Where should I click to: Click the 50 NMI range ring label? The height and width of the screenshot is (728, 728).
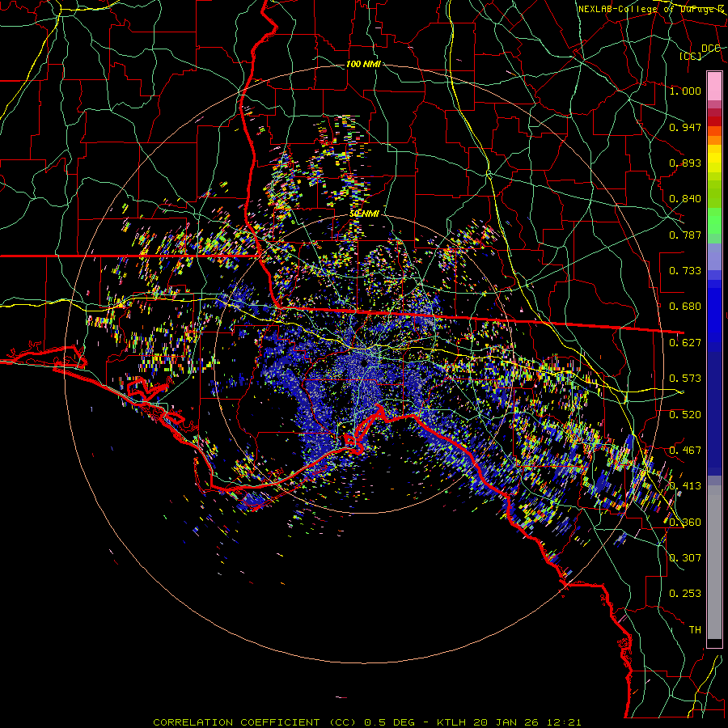(365, 214)
